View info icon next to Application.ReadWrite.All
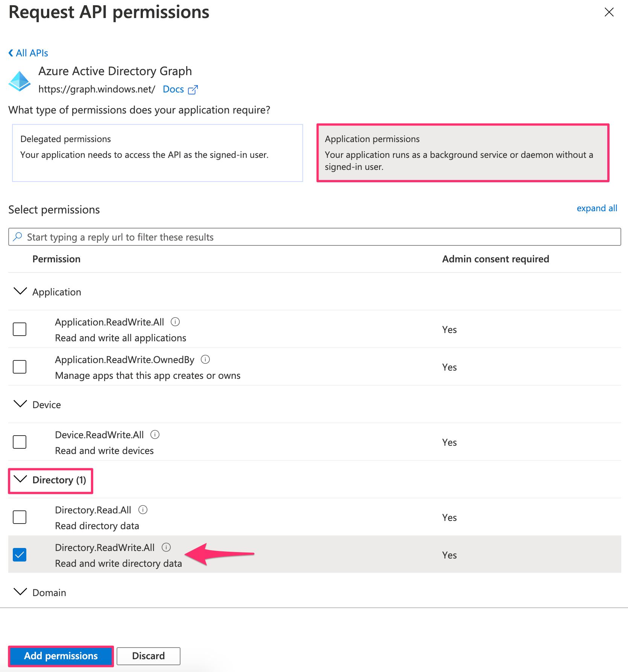 point(176,322)
